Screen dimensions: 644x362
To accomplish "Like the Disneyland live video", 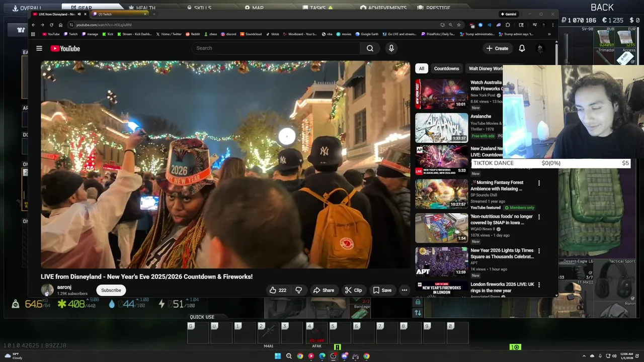I will pyautogui.click(x=278, y=290).
